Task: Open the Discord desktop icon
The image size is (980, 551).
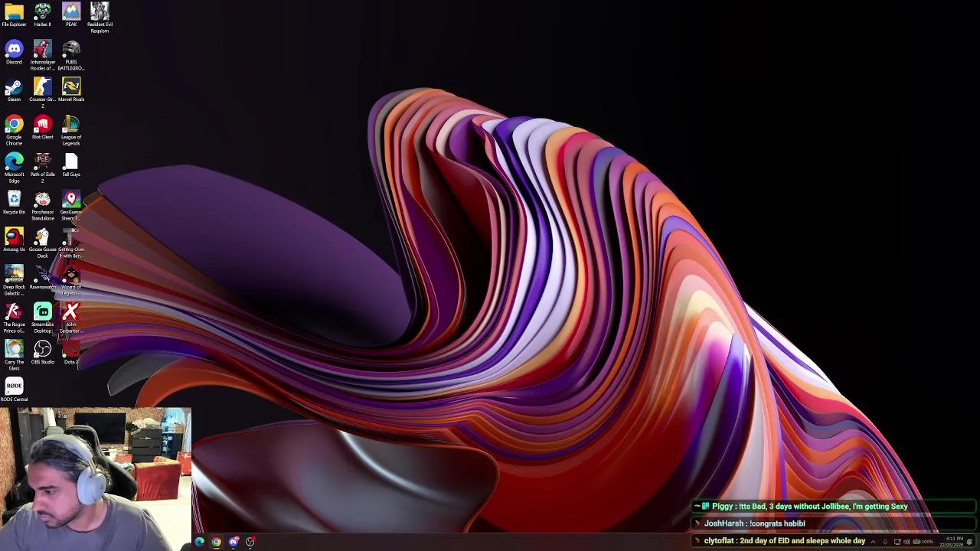Action: click(14, 52)
